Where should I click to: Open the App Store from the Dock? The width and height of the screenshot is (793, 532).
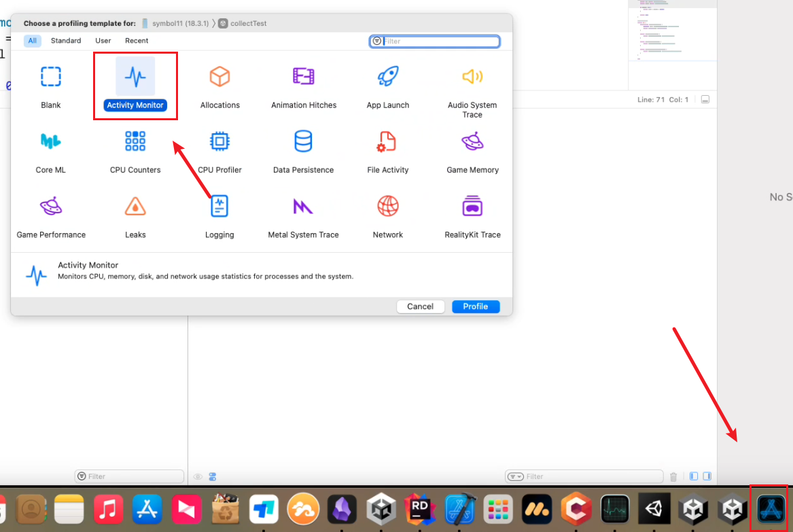pyautogui.click(x=147, y=510)
